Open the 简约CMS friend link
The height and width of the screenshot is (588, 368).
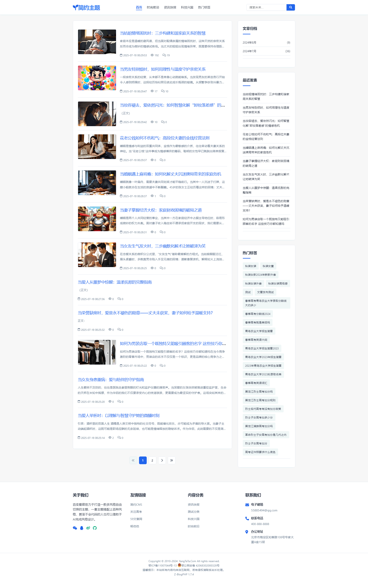[x=136, y=505]
